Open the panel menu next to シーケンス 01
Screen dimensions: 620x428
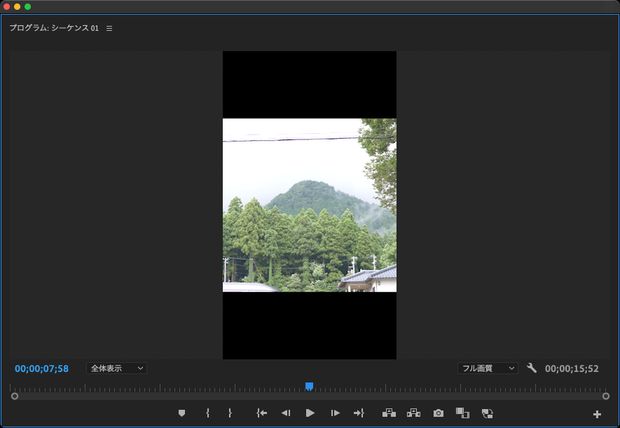tap(109, 28)
